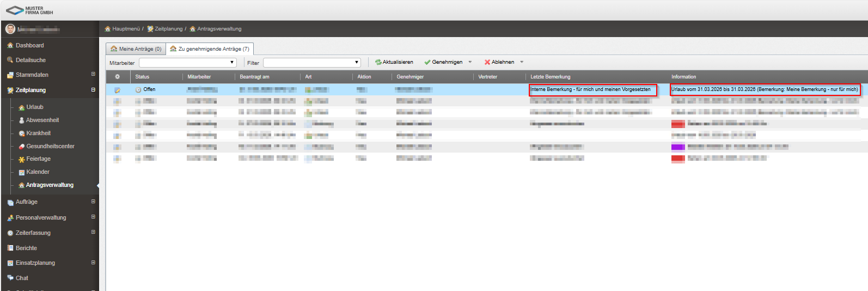Open the Detailsuche search entry
This screenshot has width=868, height=291.
[x=30, y=60]
